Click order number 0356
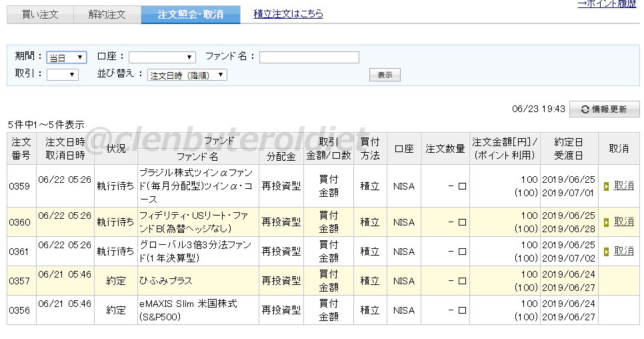 click(x=19, y=310)
